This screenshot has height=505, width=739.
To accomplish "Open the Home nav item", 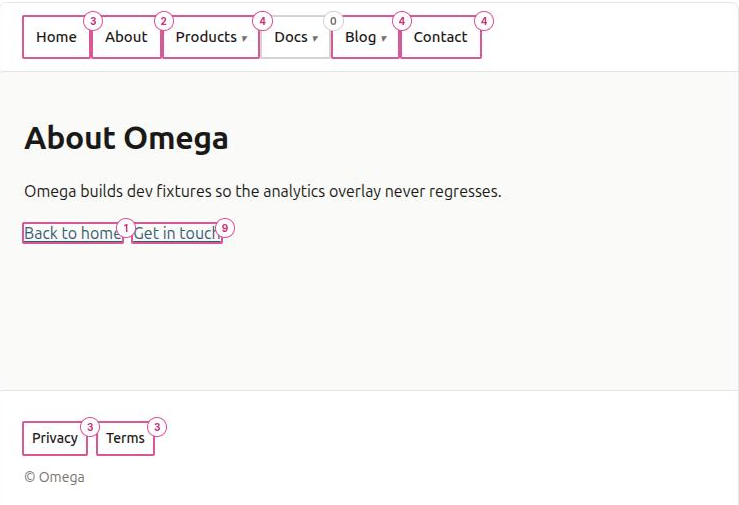I will 56,37.
